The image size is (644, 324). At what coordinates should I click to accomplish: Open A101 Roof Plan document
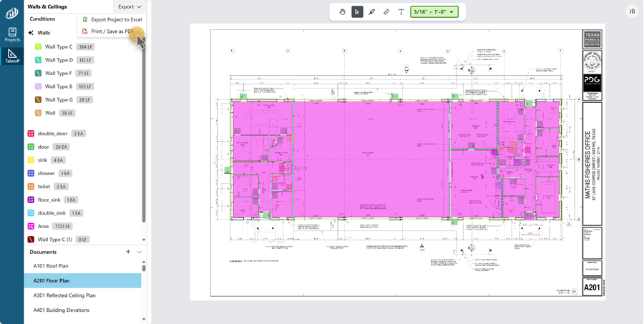pos(82,266)
